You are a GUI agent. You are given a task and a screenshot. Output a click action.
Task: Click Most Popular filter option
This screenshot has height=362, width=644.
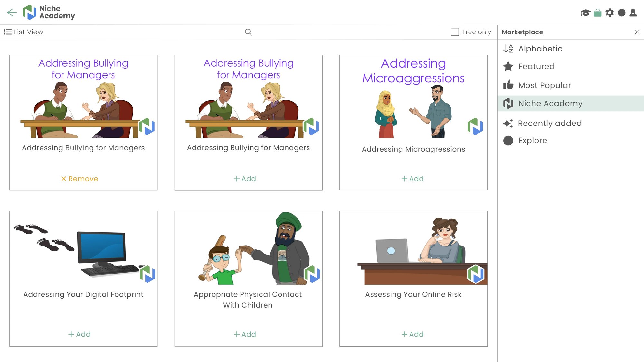[545, 85]
